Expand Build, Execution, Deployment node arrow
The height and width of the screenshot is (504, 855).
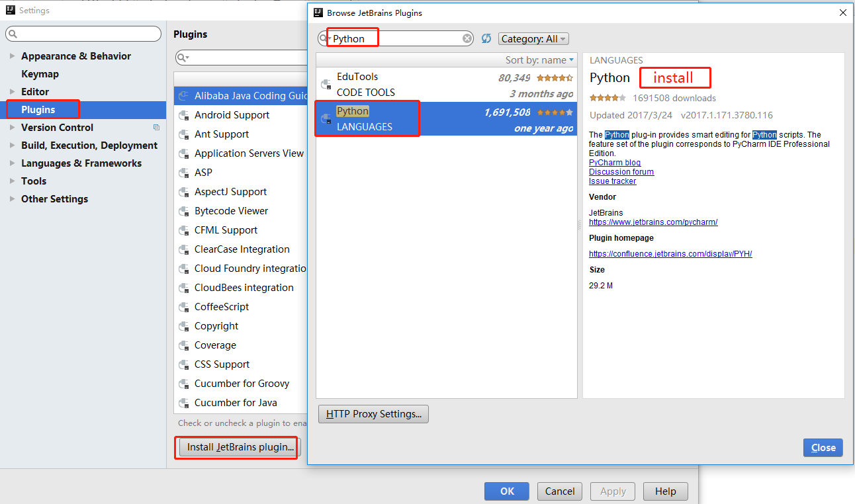[12, 146]
